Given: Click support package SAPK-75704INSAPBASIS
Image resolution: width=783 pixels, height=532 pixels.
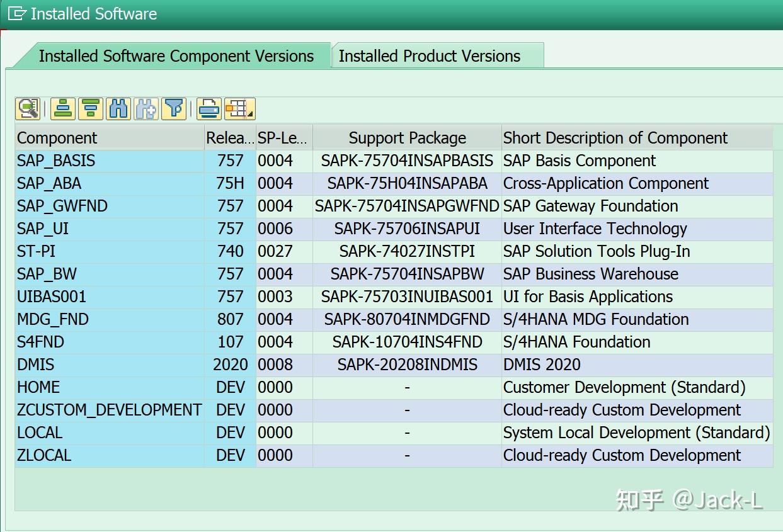Looking at the screenshot, I should [x=407, y=161].
